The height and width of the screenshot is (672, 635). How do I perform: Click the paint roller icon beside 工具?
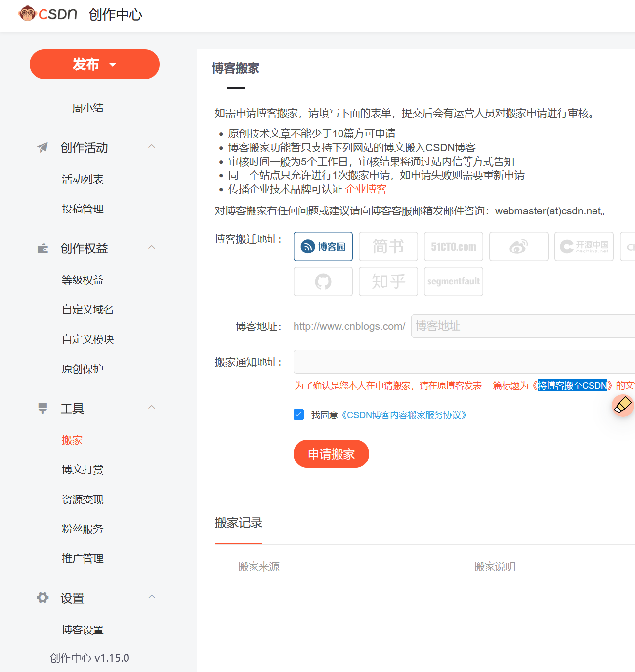(42, 408)
